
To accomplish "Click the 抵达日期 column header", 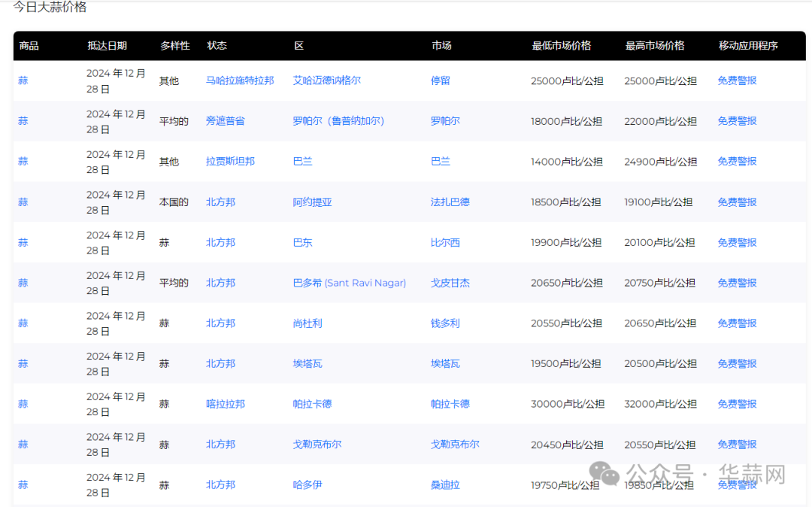I will 108,46.
